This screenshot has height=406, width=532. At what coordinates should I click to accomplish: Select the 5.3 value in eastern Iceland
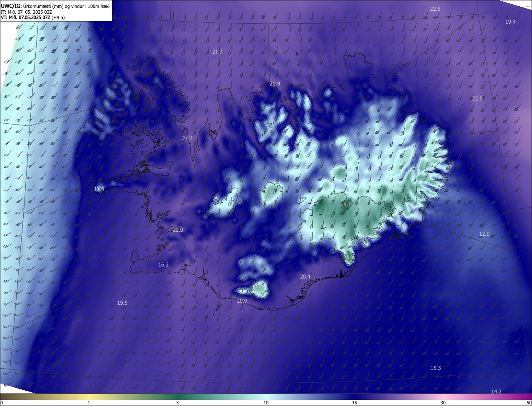408,199
